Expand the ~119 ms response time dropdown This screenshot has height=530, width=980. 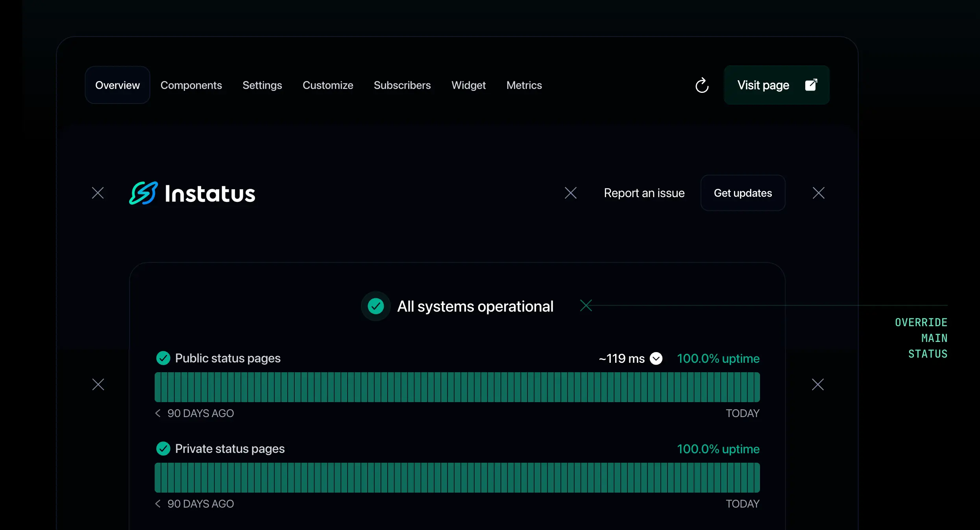[656, 358]
